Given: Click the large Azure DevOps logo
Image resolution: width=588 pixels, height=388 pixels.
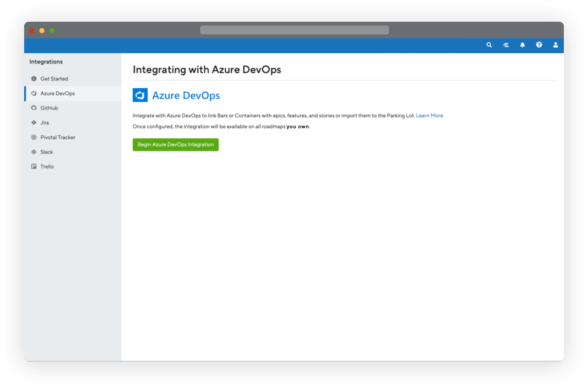Looking at the screenshot, I should pos(140,95).
